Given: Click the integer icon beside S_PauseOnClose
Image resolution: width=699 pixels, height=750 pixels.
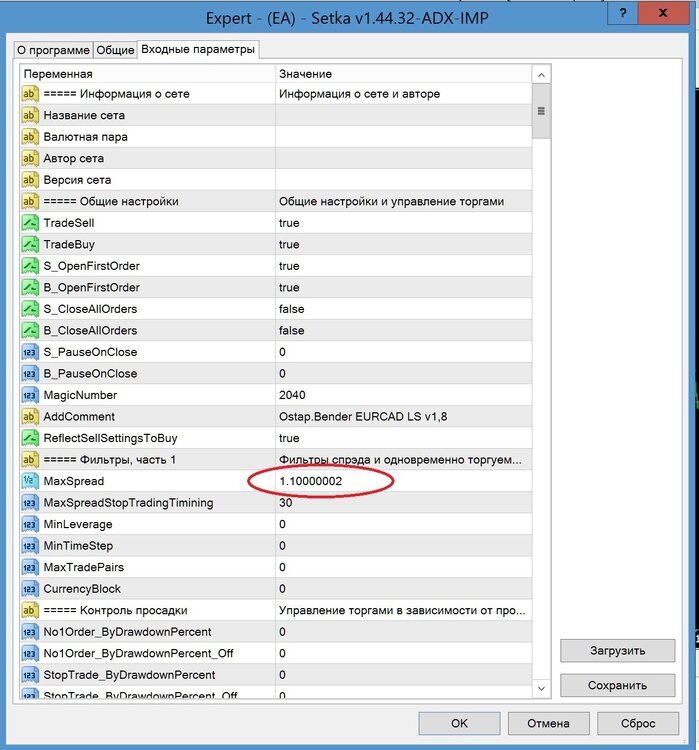Looking at the screenshot, I should [30, 352].
